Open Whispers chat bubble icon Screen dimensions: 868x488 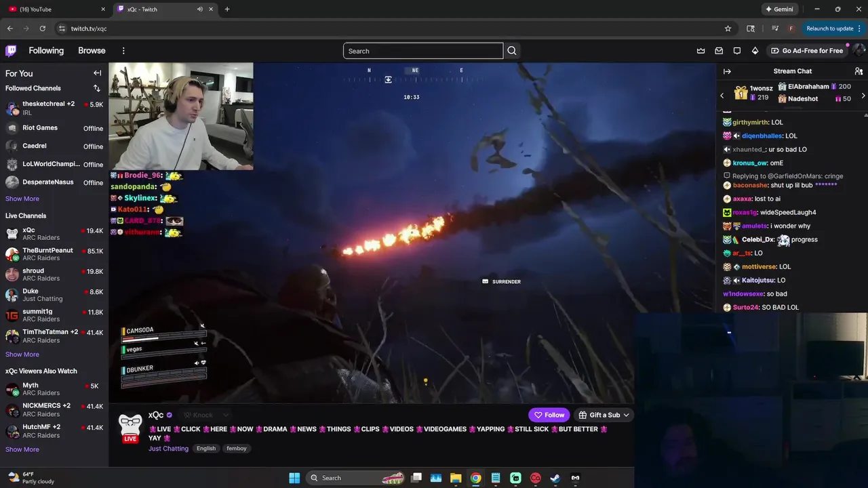tap(737, 51)
